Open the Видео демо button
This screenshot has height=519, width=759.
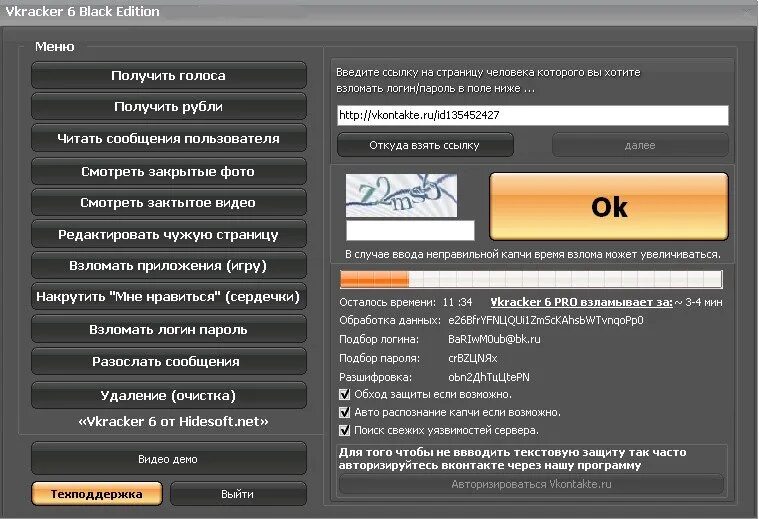coord(168,458)
